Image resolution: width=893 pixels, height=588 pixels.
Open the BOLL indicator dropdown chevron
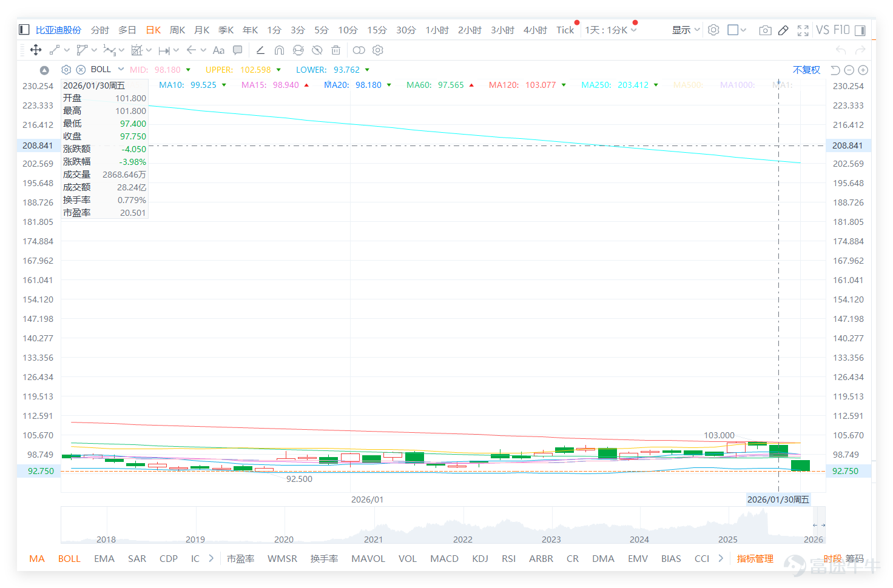pos(121,69)
